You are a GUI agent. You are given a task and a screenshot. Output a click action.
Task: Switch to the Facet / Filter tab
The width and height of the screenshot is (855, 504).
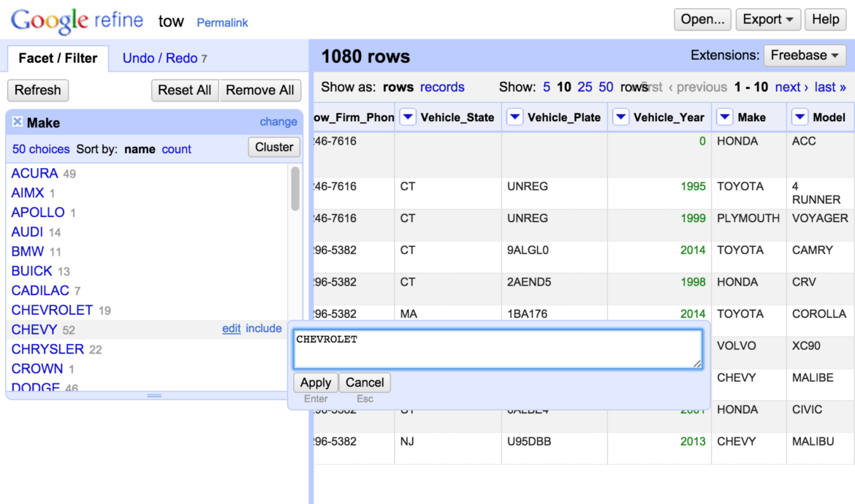(x=58, y=58)
